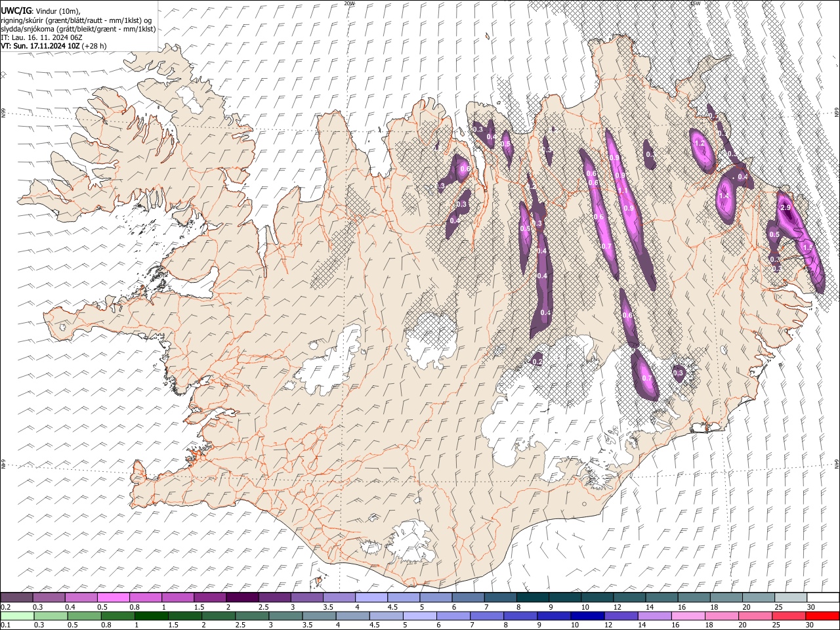This screenshot has height=630, width=840.
Task: Click the '0.2' label on the upper scale
Action: click(6, 607)
